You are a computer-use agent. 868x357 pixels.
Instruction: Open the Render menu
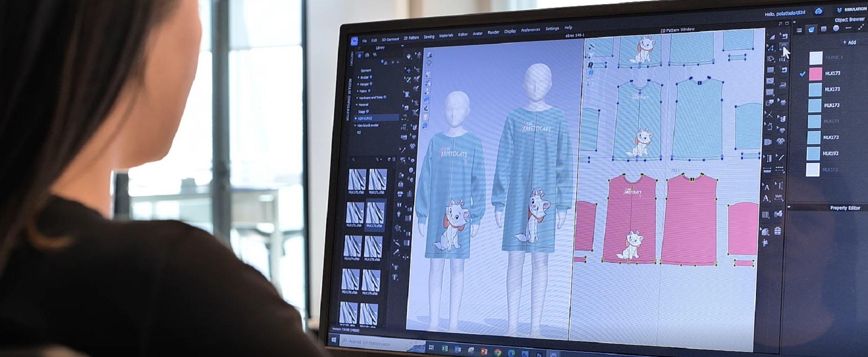coord(493,32)
